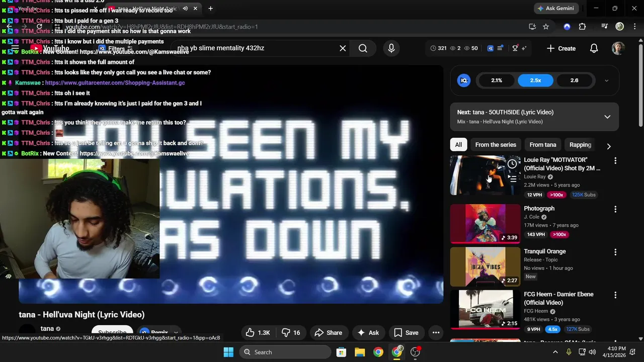Open options for Tranquil Orange video
Viewport: 644px width, 362px height.
(x=615, y=252)
